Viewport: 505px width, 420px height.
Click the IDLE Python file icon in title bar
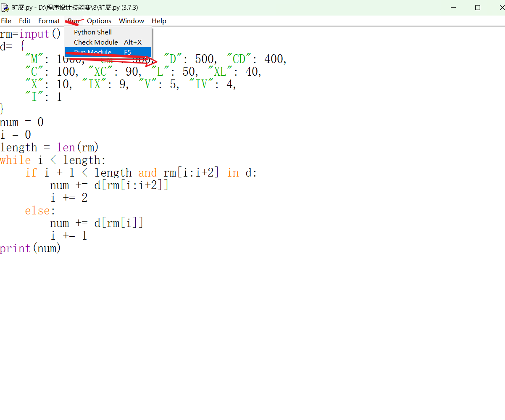coord(5,8)
